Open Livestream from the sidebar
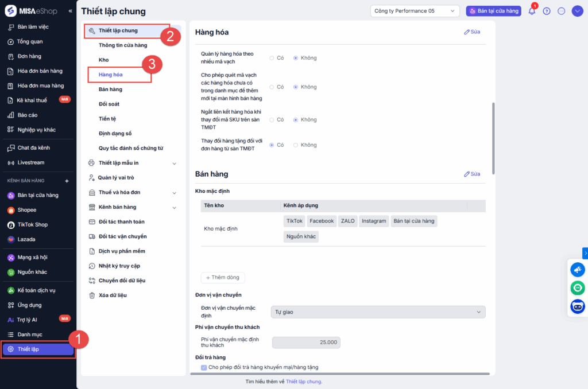Image resolution: width=588 pixels, height=389 pixels. point(30,162)
